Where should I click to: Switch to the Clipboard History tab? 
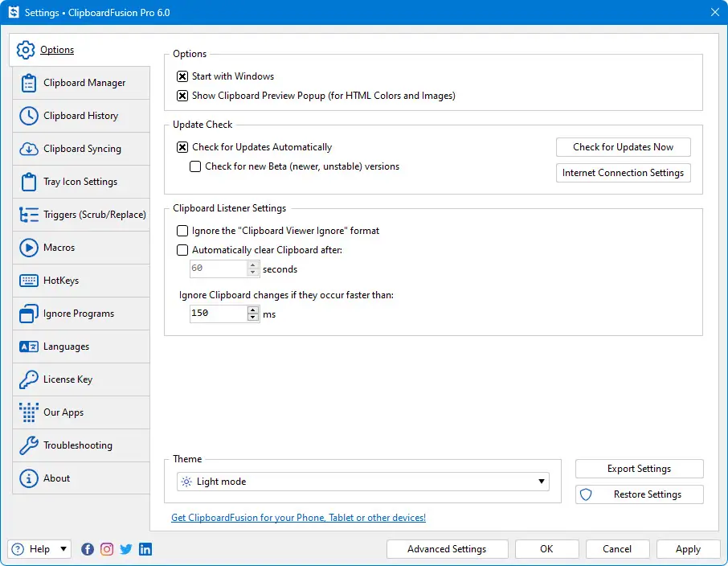coord(80,116)
